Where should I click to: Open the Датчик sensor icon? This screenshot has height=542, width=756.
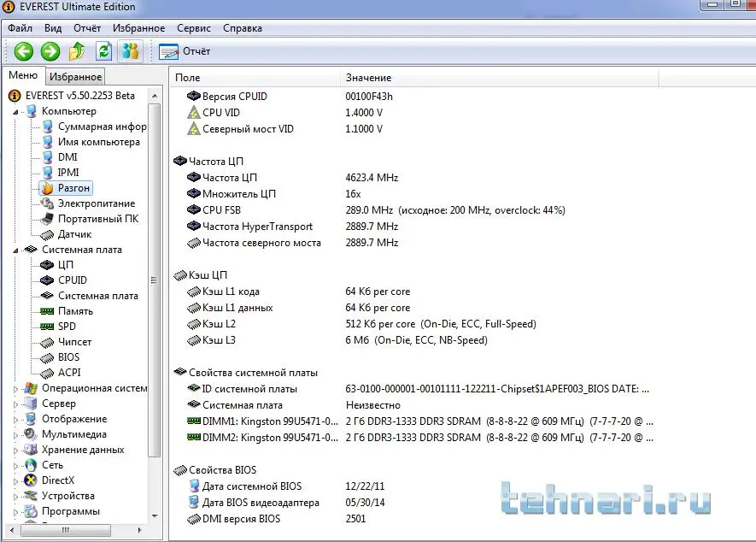pyautogui.click(x=47, y=235)
